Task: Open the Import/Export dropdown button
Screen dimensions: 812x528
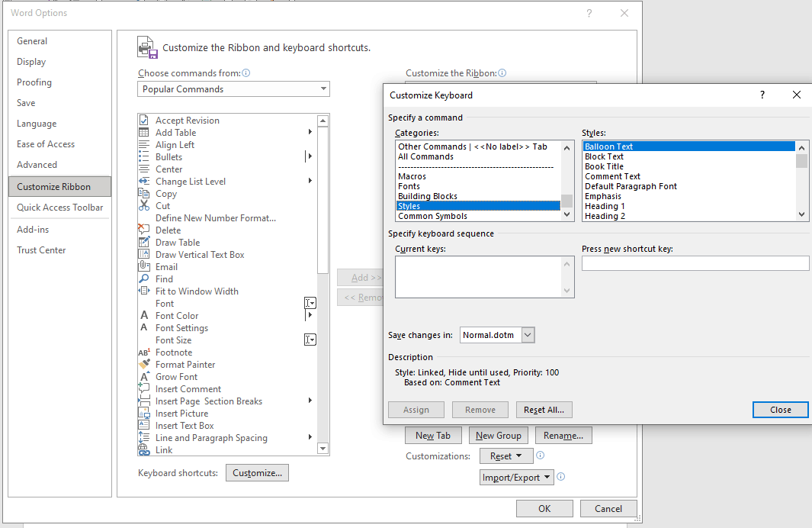Action: click(516, 477)
